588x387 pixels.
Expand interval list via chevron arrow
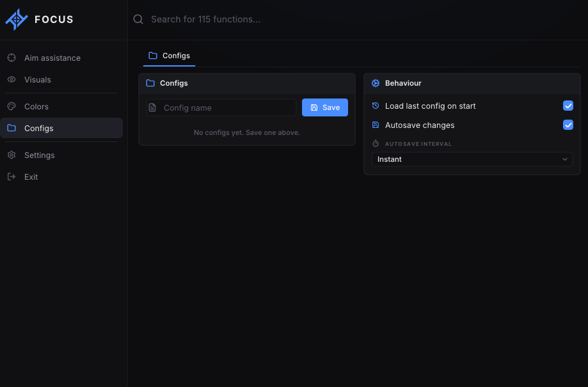(565, 159)
